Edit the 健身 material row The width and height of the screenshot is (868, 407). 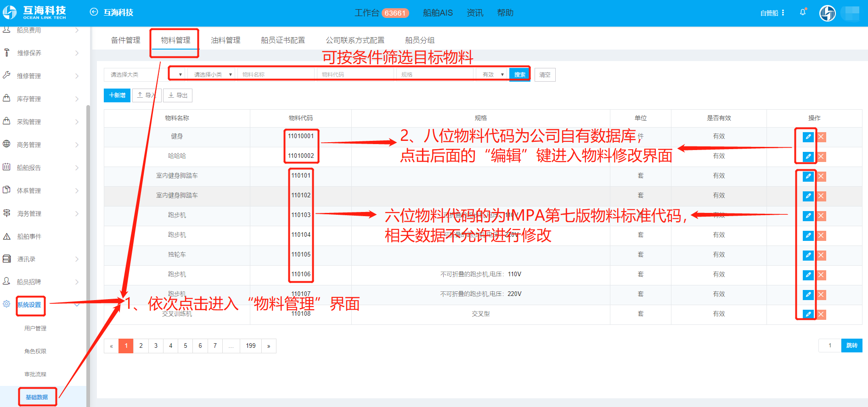coord(808,137)
